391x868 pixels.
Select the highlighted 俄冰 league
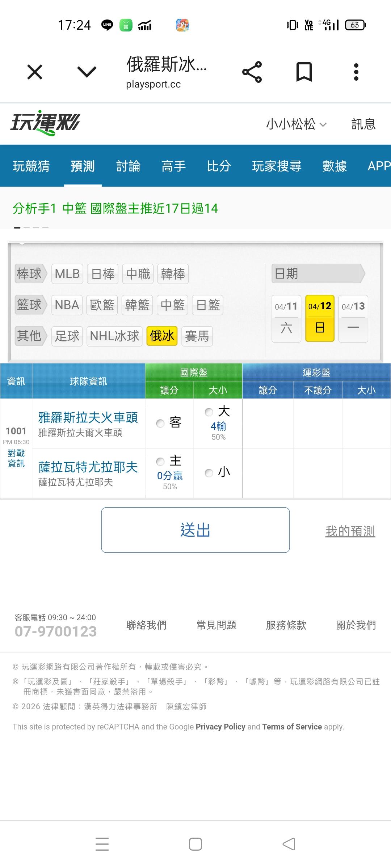coord(162,336)
